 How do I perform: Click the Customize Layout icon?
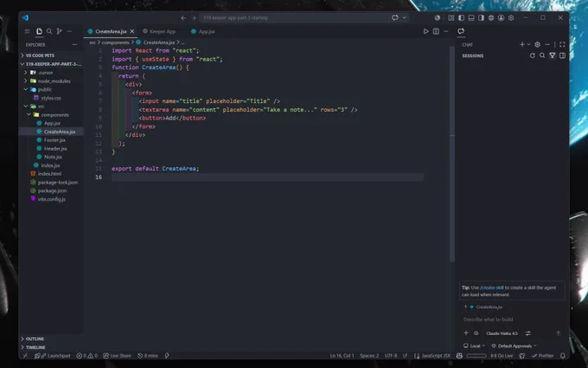[x=451, y=17]
